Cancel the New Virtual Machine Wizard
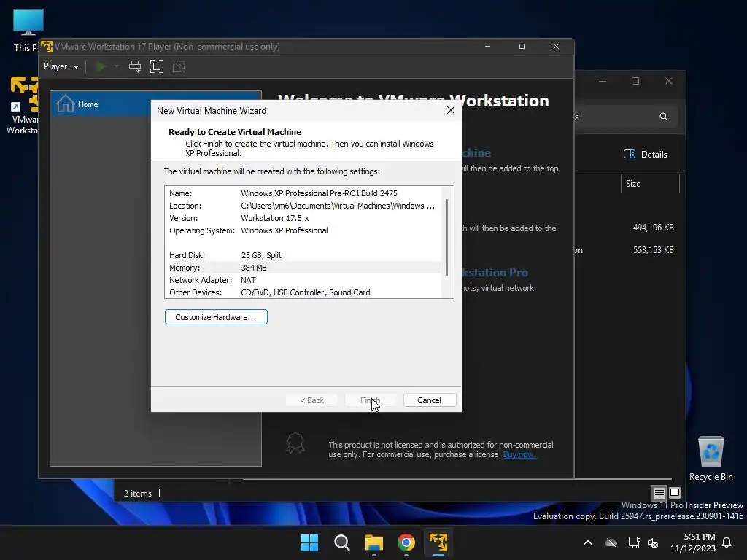Image resolution: width=747 pixels, height=560 pixels. (429, 400)
